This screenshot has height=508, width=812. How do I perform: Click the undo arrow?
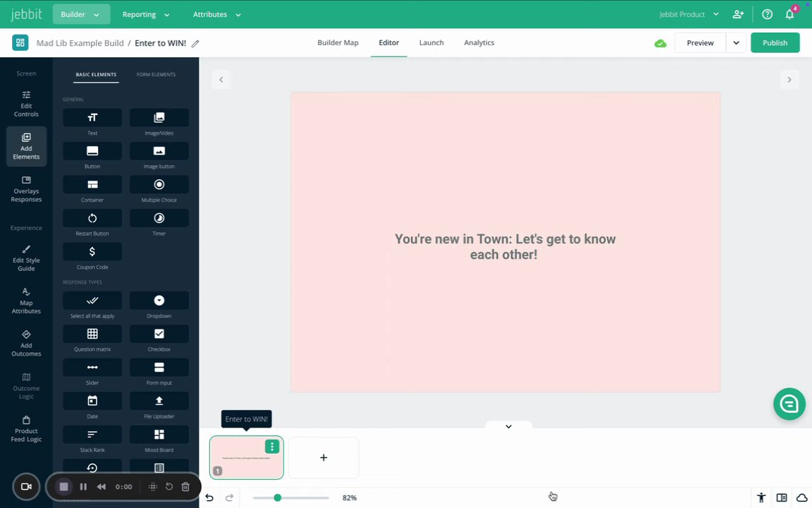(x=209, y=497)
